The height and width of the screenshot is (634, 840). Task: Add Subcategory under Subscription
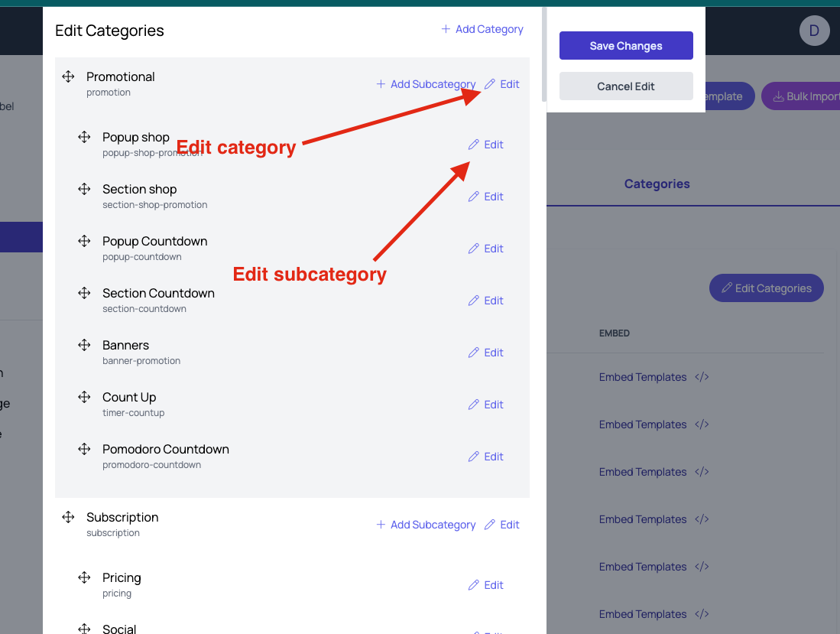(426, 525)
